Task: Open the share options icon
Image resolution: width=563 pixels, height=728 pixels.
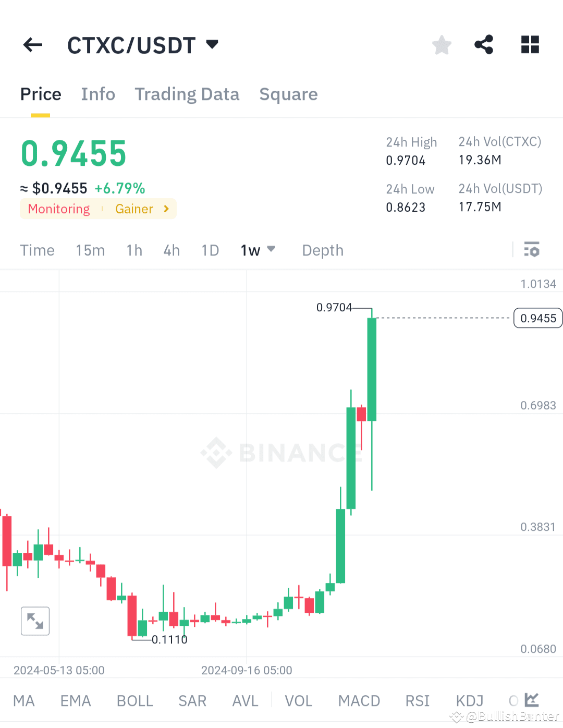Action: pos(484,45)
